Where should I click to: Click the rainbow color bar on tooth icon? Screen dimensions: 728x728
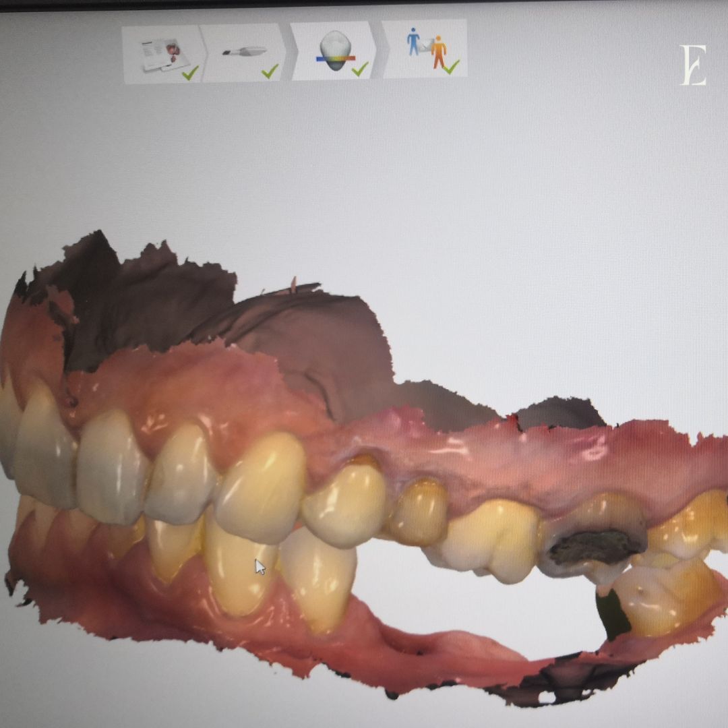coord(335,59)
